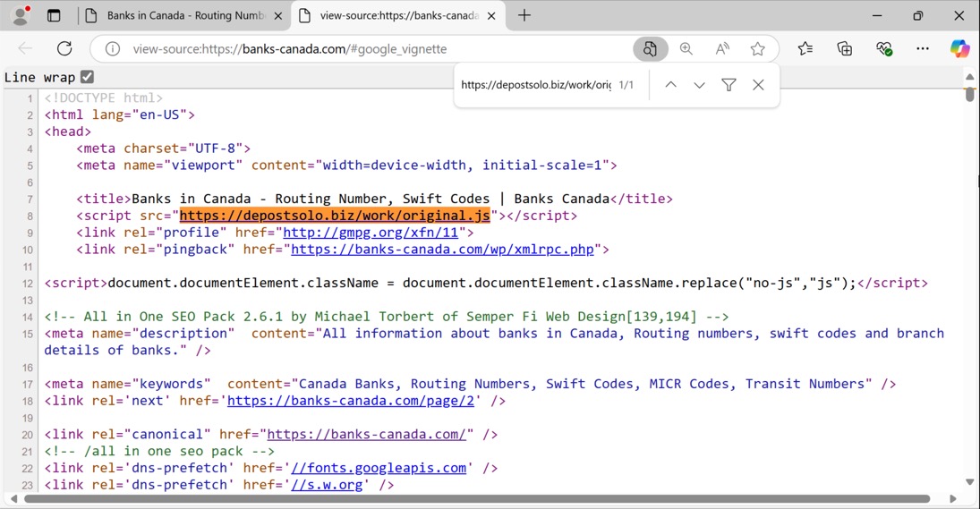
Task: Click the 'Line wrap' label text
Action: click(39, 78)
